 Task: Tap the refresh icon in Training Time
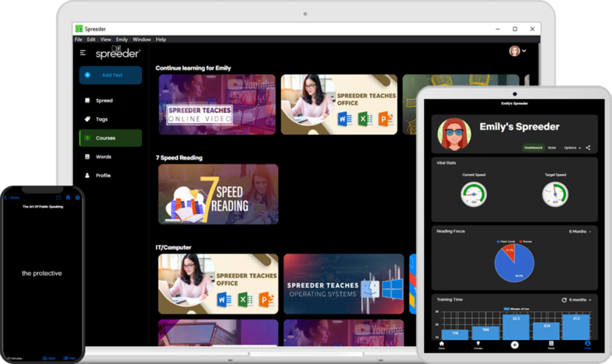pyautogui.click(x=564, y=300)
